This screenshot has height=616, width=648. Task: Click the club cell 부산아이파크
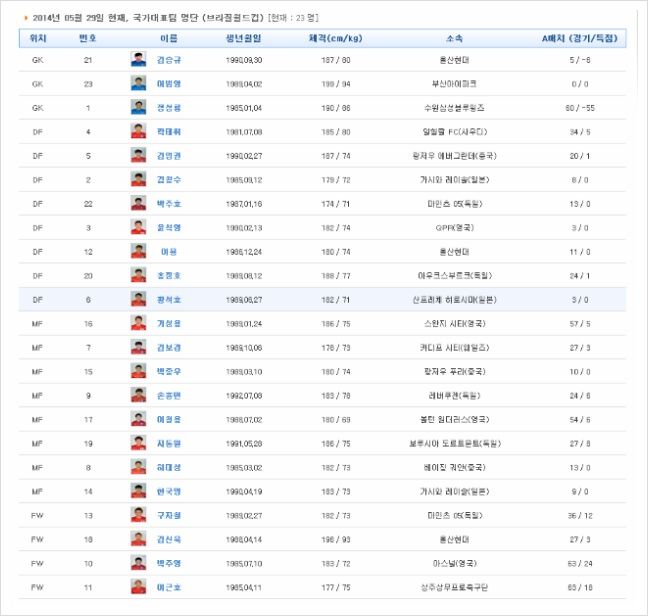point(454,84)
